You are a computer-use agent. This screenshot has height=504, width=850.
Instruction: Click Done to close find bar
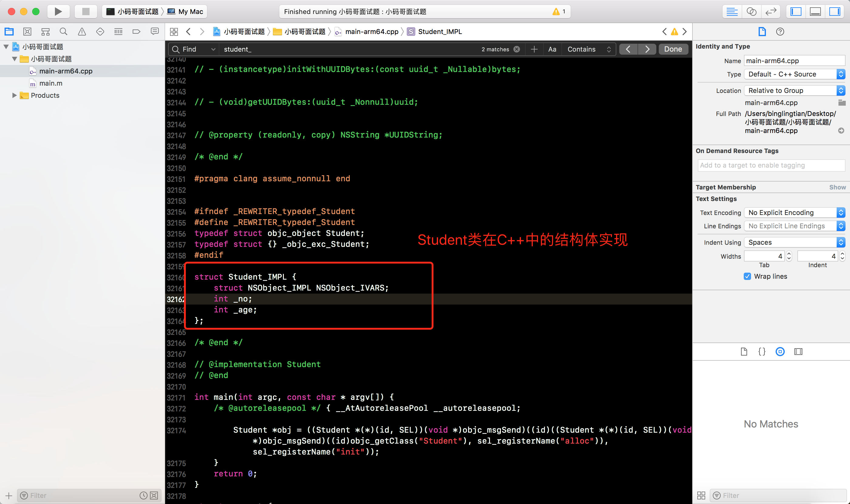[673, 49]
